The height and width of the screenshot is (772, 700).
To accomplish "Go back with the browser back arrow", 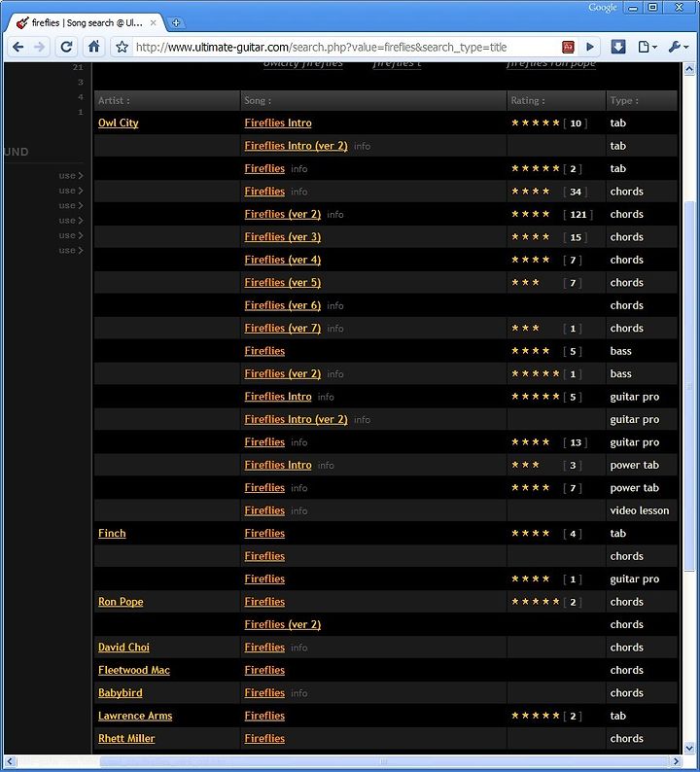I will click(x=18, y=48).
